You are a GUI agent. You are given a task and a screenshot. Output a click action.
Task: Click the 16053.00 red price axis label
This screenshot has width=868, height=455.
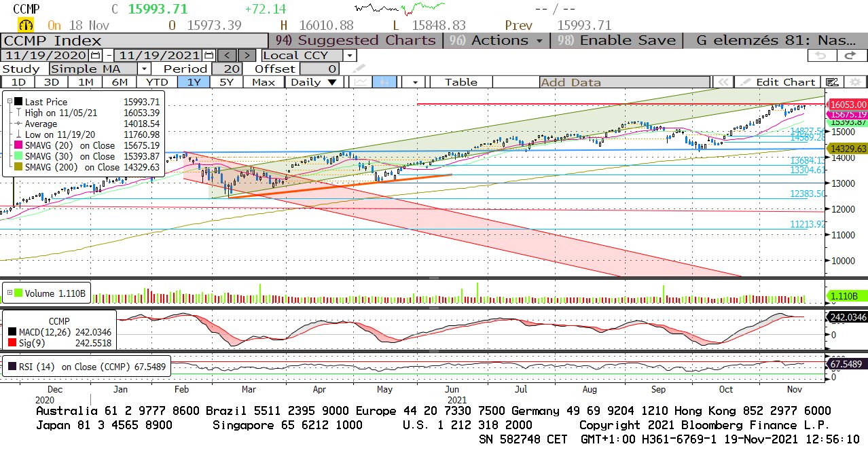pos(847,105)
